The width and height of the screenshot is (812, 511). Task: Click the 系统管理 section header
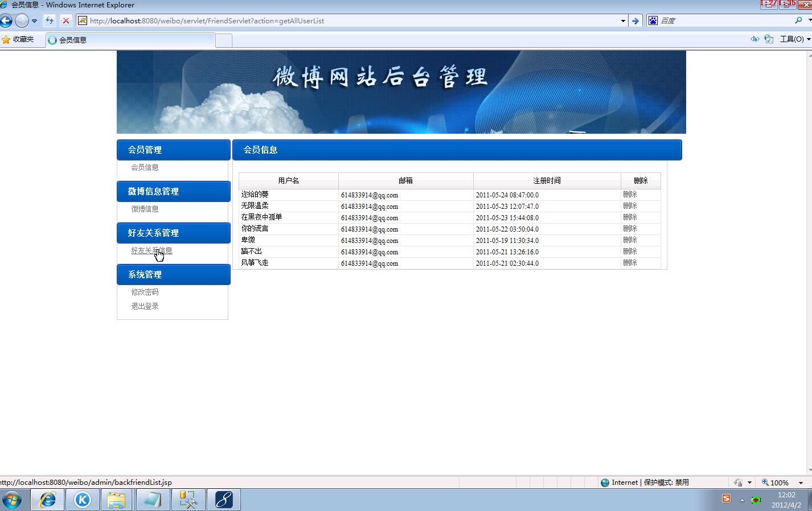pos(174,274)
